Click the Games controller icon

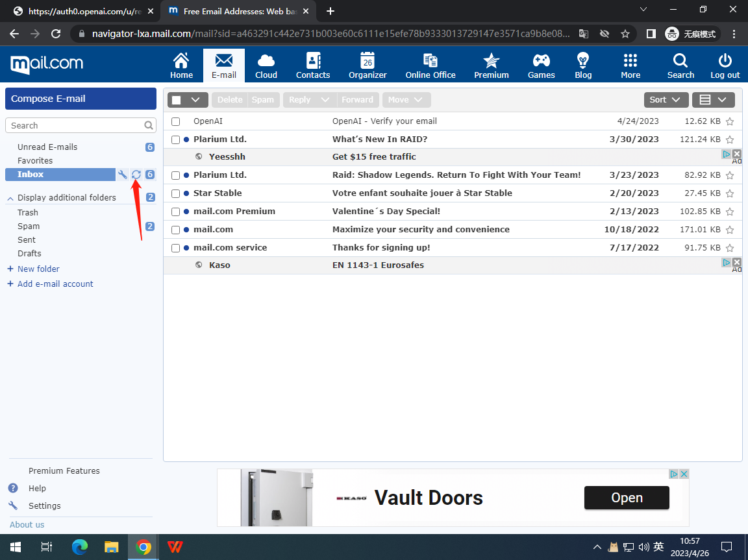coord(541,61)
